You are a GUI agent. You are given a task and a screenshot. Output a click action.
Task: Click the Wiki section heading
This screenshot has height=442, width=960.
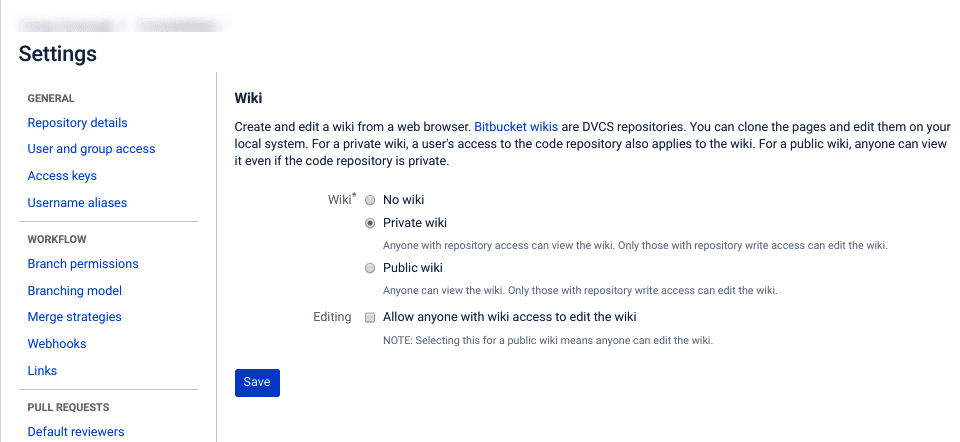pos(248,98)
